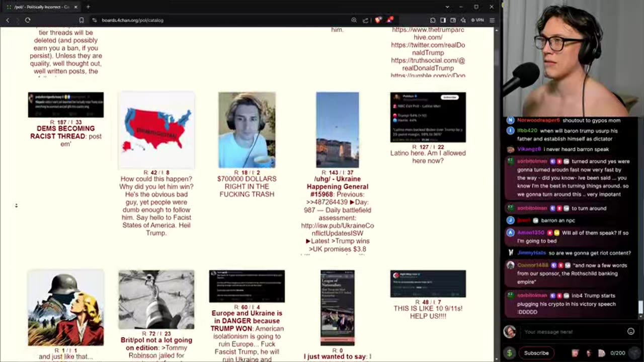Click 'R: 187 / I: 33' reply counter
Image resolution: width=644 pixels, height=362 pixels.
[x=65, y=123]
